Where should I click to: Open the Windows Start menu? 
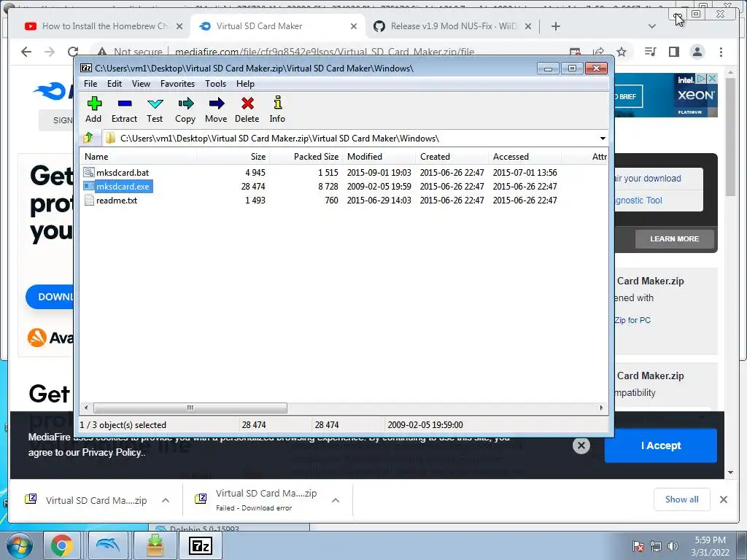tap(19, 545)
